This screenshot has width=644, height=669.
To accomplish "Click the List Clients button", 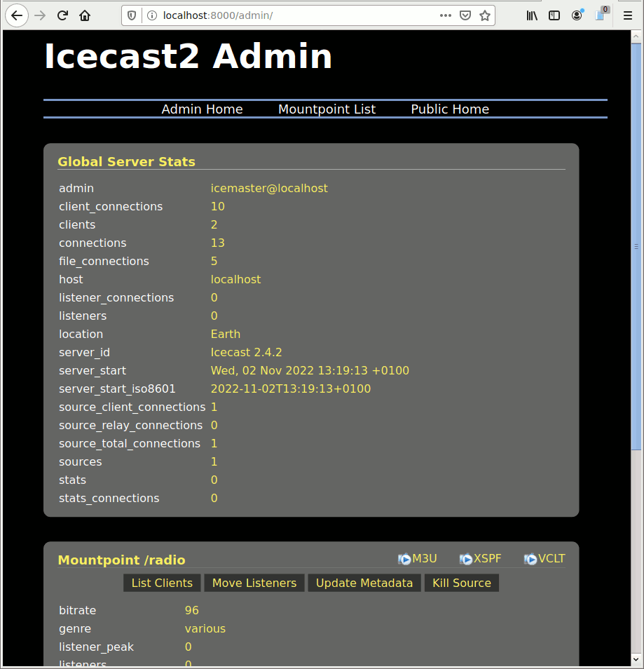I will 162,583.
